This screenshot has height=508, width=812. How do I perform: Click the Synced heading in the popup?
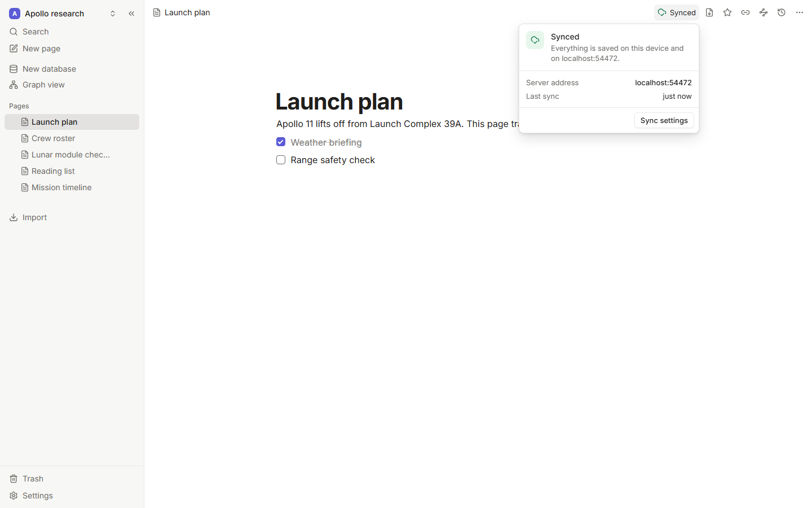pyautogui.click(x=565, y=37)
